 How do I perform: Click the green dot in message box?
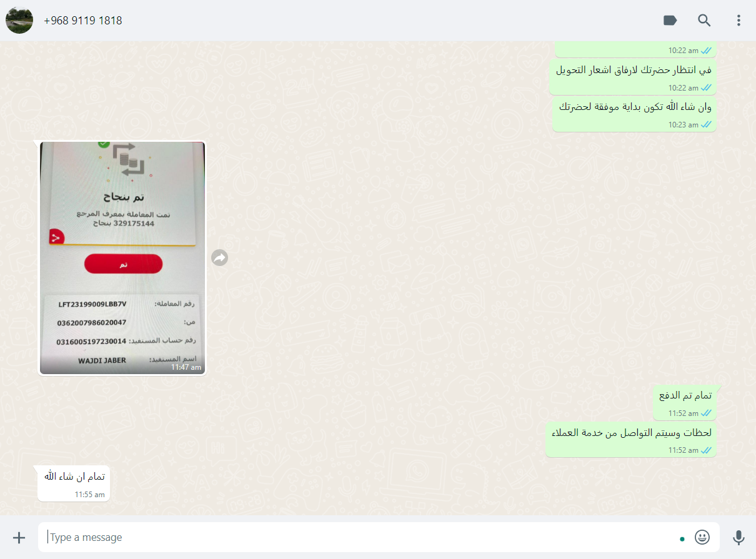682,538
